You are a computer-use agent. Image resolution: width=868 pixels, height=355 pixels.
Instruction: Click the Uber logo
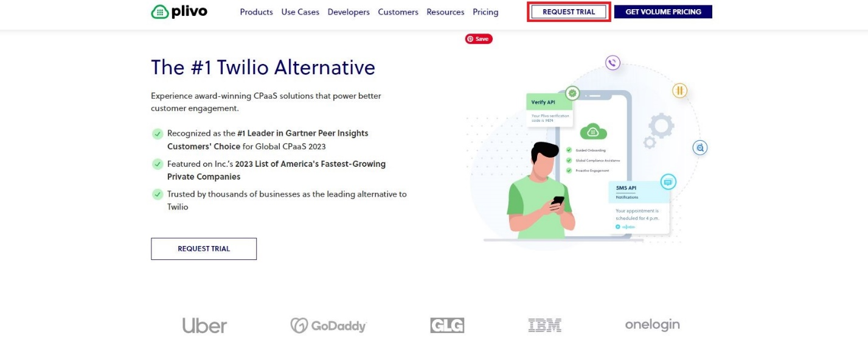click(204, 326)
